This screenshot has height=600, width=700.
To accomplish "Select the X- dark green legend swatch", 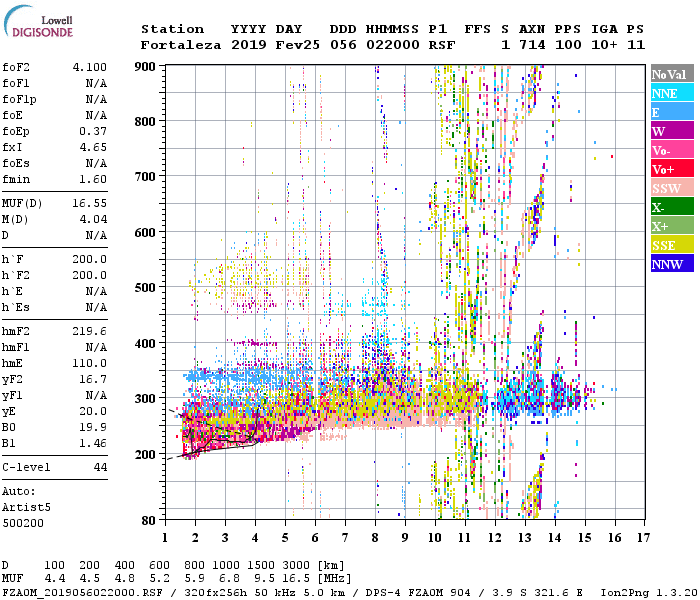I will 672,207.
